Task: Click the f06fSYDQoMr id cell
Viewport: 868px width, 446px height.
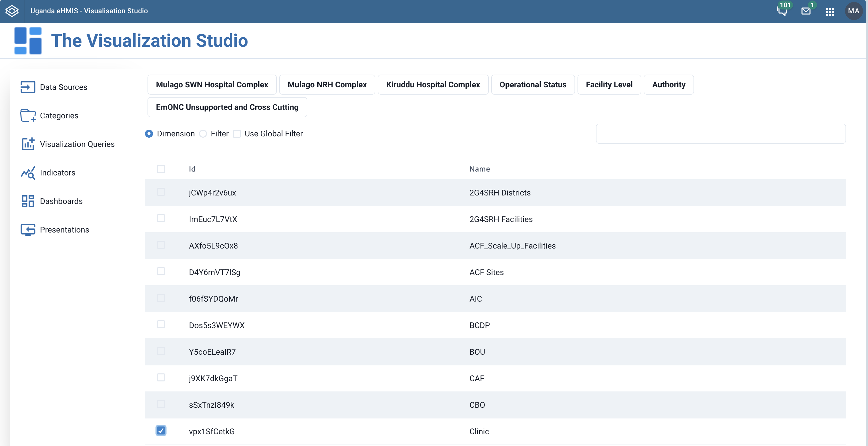Action: click(213, 299)
